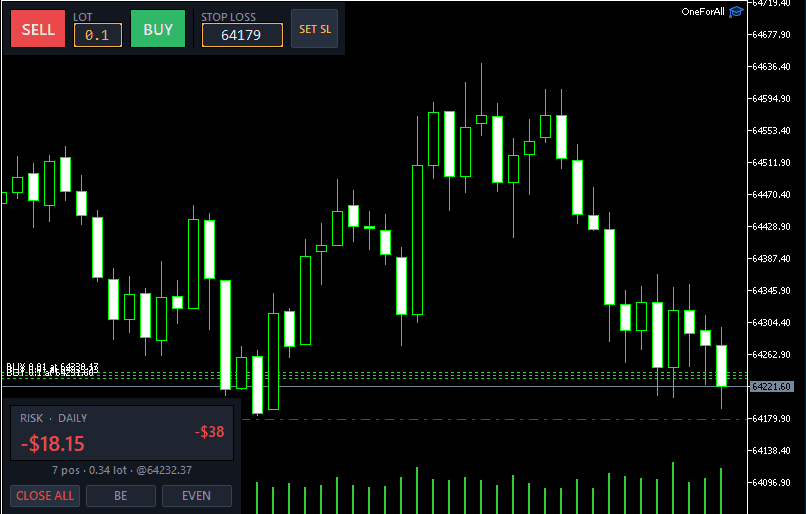Click the OneForAll graduation cap icon
Screen dimensions: 806x514
[x=736, y=11]
